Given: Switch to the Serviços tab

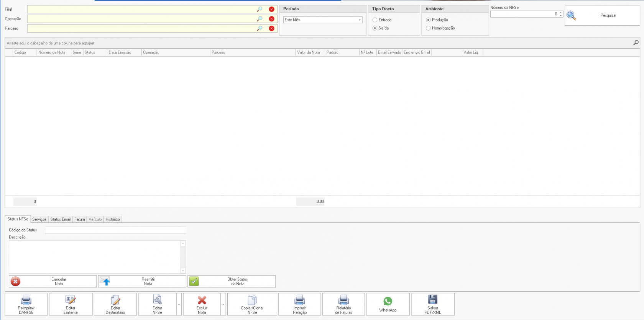Looking at the screenshot, I should (39, 219).
